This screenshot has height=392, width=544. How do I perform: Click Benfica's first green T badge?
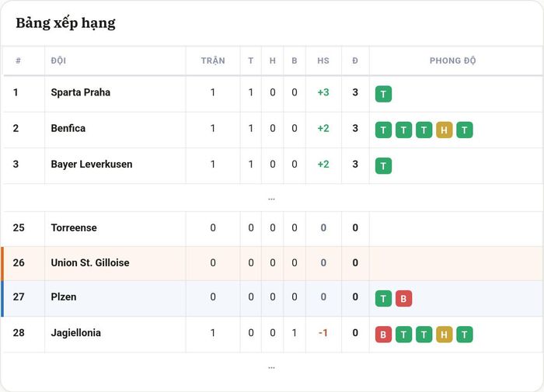coord(383,130)
